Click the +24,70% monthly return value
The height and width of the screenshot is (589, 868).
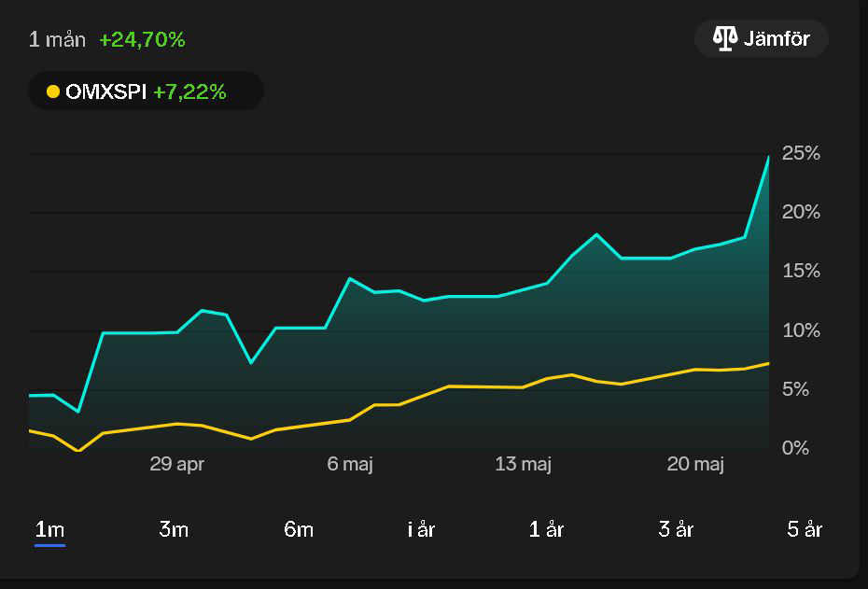point(142,39)
